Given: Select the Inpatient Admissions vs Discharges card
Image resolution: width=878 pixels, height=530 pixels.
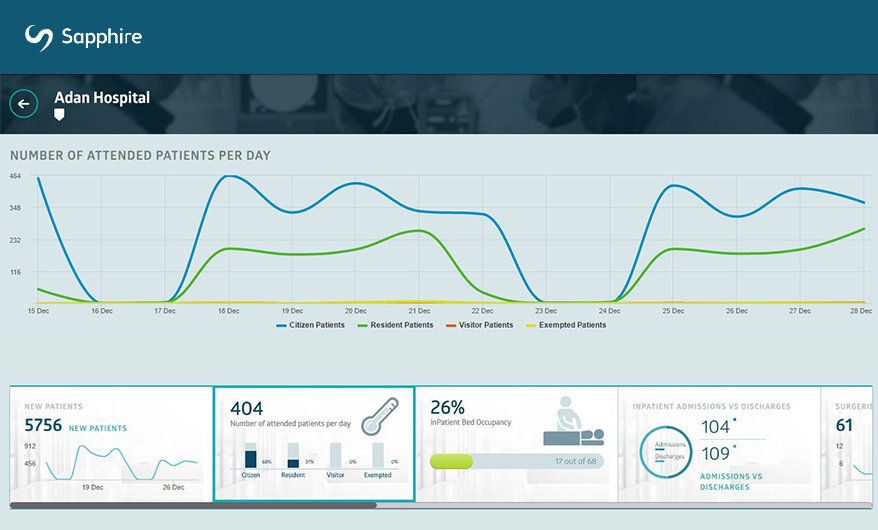Looking at the screenshot, I should click(719, 444).
